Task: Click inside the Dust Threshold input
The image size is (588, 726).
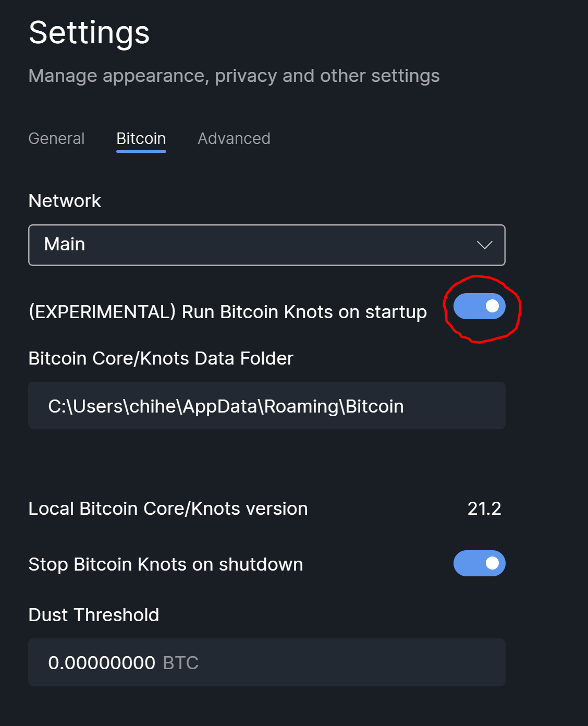Action: (x=267, y=662)
